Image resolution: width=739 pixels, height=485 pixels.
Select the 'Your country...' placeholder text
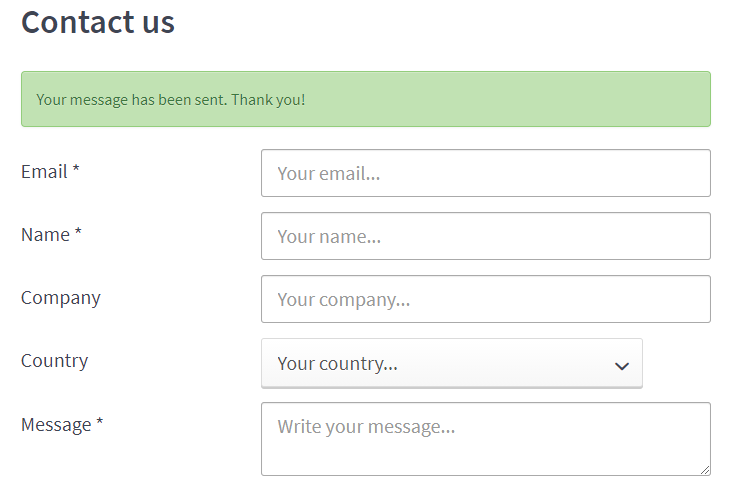click(x=337, y=364)
